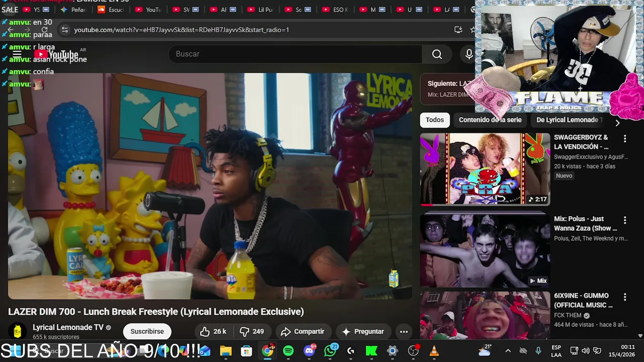Open SWAGGERBOYZ & LA VENDICIÓN video title
Viewport: 644px width, 362px height.
pyautogui.click(x=581, y=142)
